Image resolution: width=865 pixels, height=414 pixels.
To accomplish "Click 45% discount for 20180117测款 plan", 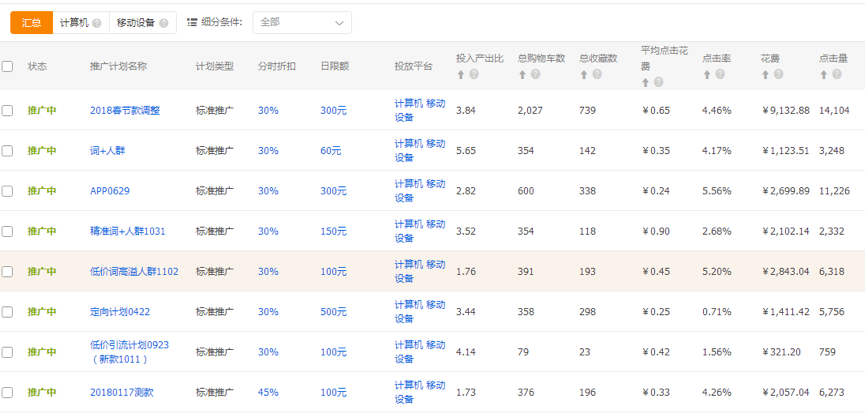I will 268,393.
